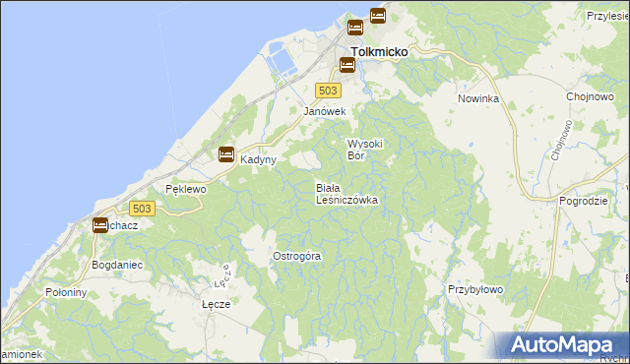Viewport: 630px width, 364px height.
Task: Click the Bogdaniec label
Action: pos(117,265)
